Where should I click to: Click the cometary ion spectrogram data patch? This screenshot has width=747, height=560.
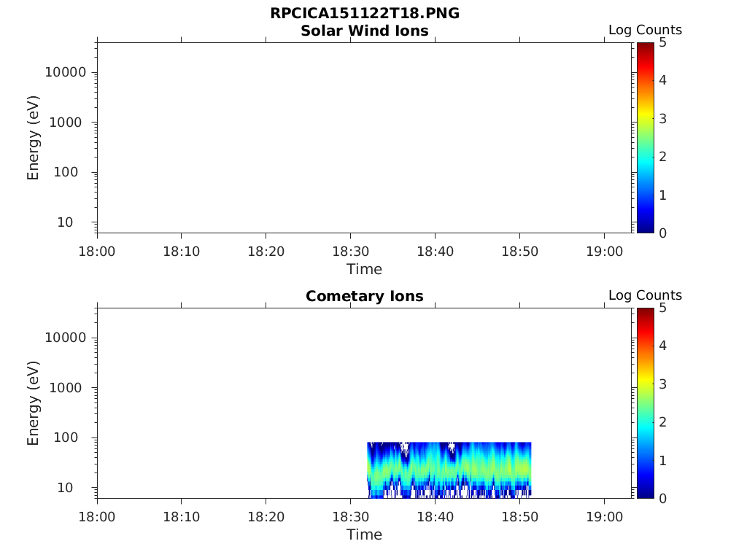[449, 470]
